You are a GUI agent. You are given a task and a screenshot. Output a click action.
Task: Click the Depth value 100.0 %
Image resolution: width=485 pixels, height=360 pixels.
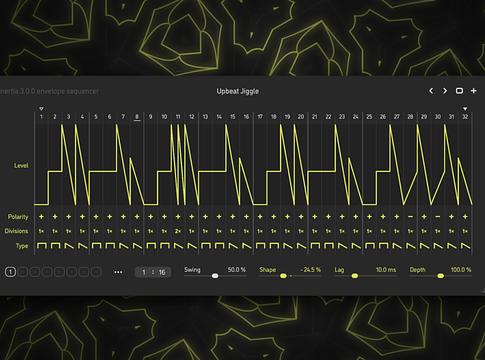[x=461, y=269]
